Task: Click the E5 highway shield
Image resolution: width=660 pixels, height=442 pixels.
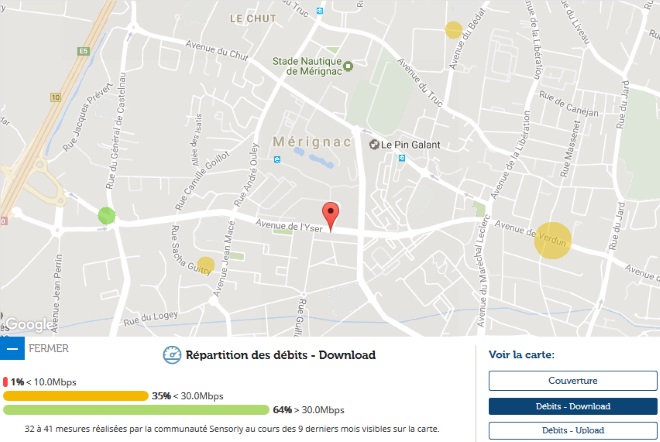Action: point(83,51)
